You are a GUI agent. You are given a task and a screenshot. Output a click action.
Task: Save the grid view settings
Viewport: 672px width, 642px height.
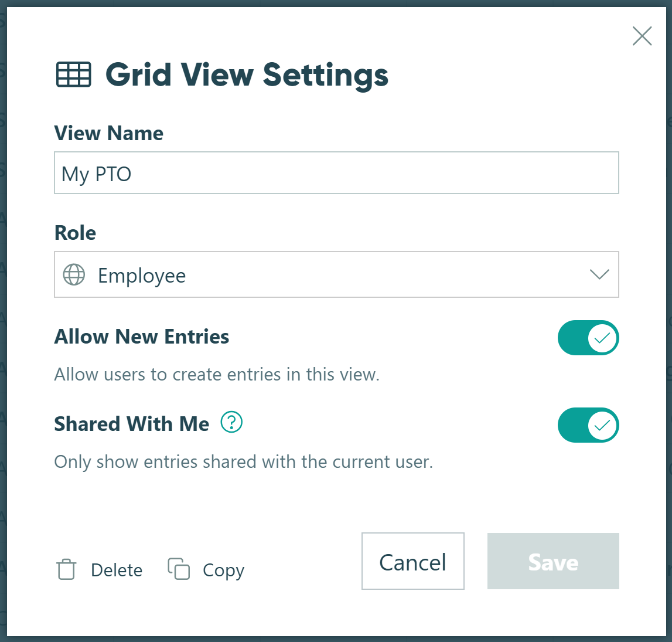point(552,561)
